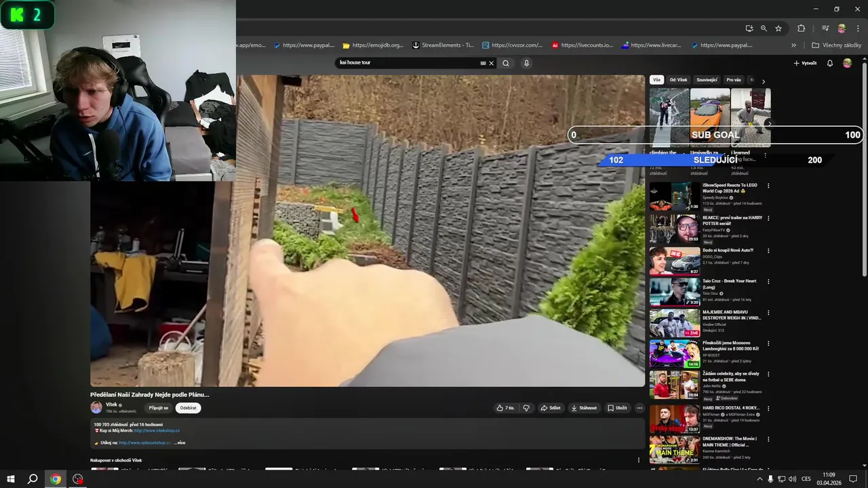The height and width of the screenshot is (488, 868).
Task: Dislike the video
Action: (526, 408)
